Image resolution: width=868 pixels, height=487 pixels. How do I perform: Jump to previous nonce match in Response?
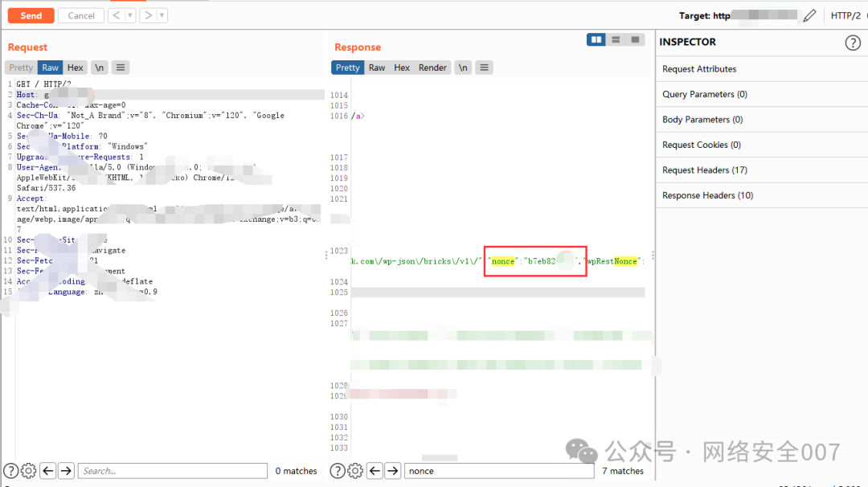[375, 471]
